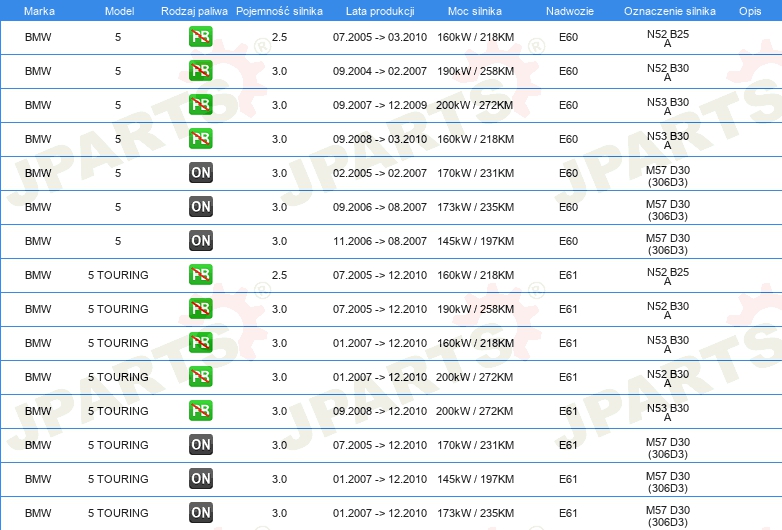Click the petrol icon for 2.5 E60 N52 B25

pyautogui.click(x=200, y=37)
